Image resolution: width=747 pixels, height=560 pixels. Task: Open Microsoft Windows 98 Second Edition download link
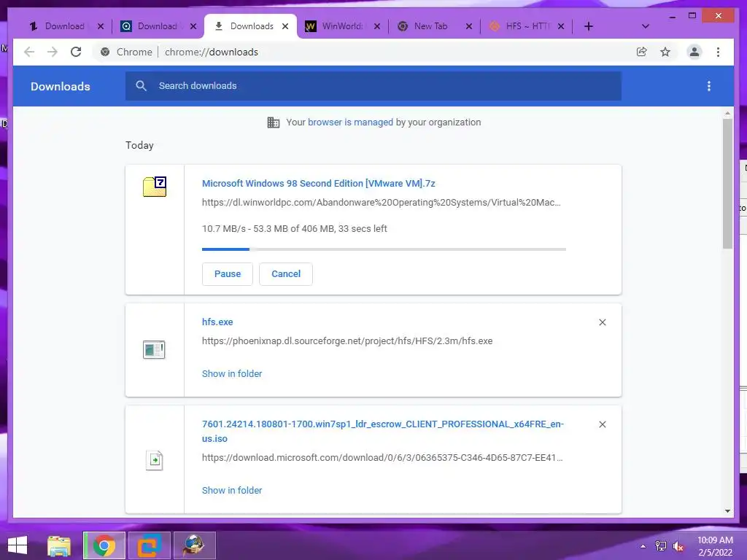pyautogui.click(x=318, y=183)
